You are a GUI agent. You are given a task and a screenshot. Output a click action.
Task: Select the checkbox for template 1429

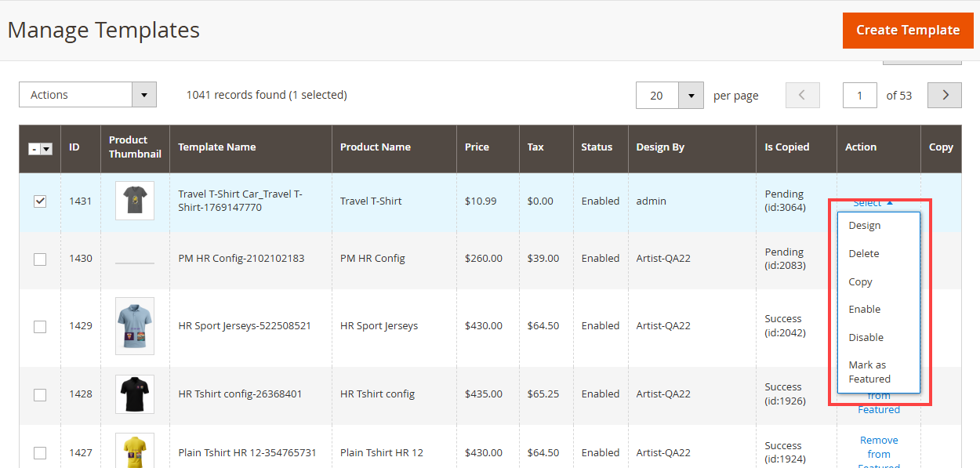[x=40, y=326]
